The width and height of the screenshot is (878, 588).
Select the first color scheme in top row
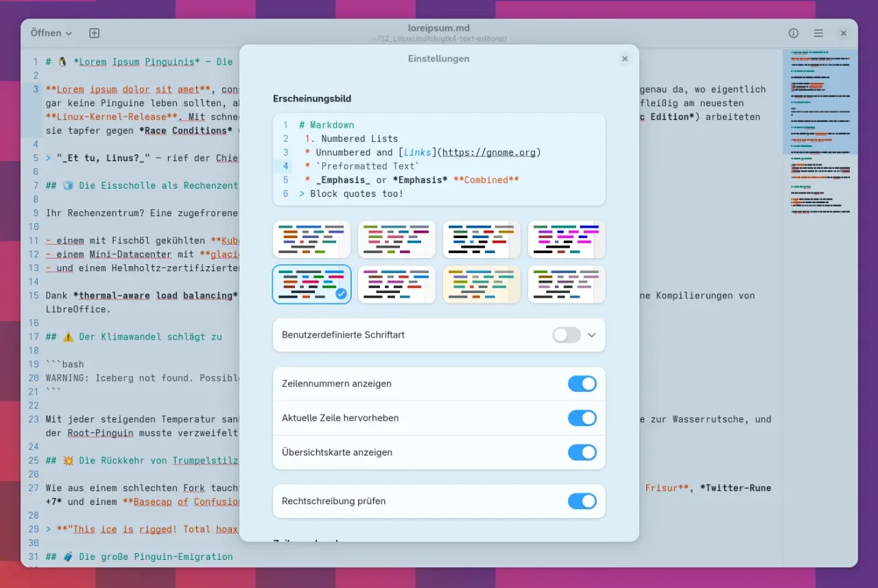click(311, 239)
